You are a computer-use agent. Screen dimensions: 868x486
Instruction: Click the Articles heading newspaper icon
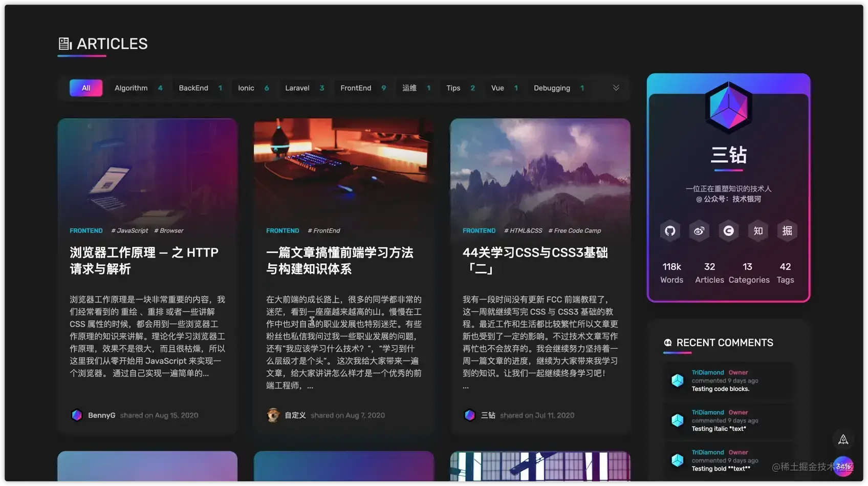pos(65,44)
